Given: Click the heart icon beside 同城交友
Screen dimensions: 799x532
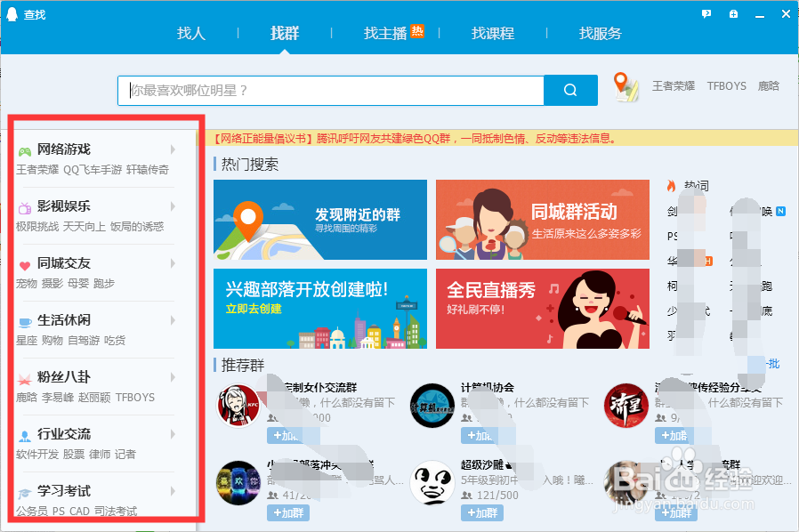Looking at the screenshot, I should 24,265.
